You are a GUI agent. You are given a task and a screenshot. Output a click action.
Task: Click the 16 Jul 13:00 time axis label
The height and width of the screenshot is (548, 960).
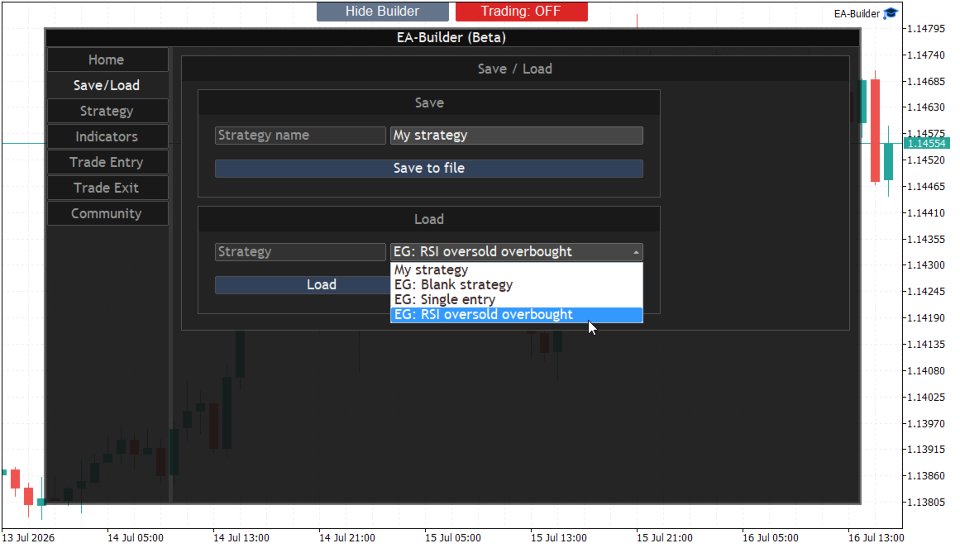(x=876, y=538)
